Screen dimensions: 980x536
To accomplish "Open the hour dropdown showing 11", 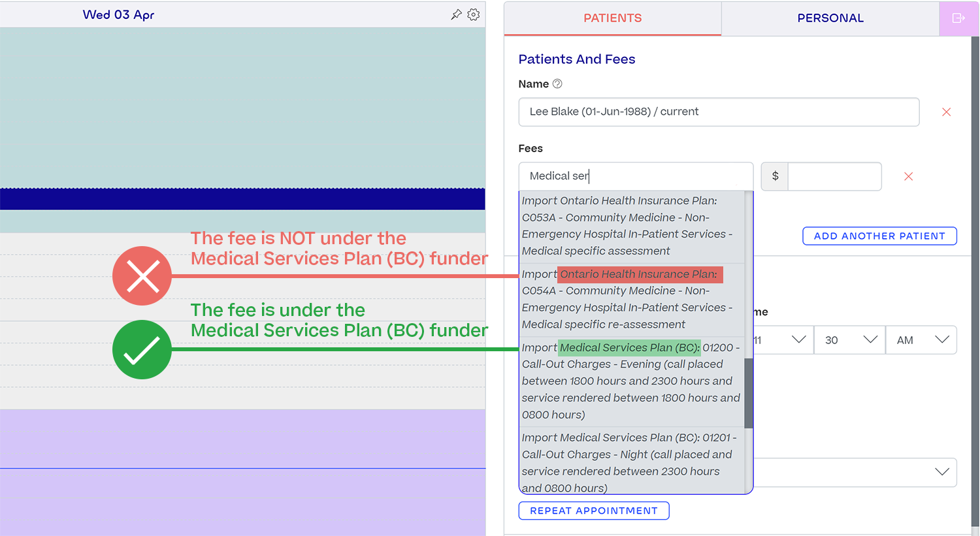I will 783,340.
